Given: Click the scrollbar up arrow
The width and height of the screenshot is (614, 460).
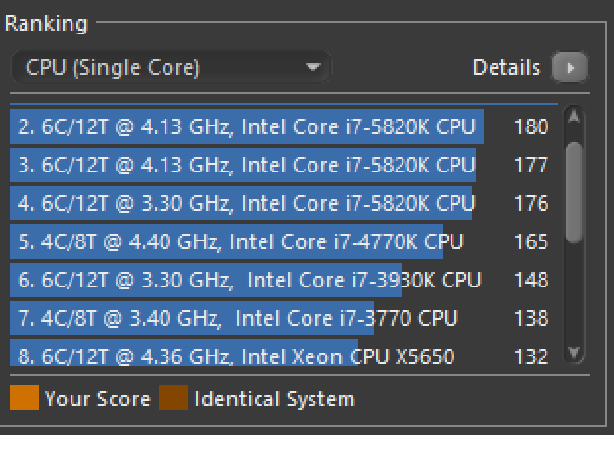Looking at the screenshot, I should [x=574, y=117].
